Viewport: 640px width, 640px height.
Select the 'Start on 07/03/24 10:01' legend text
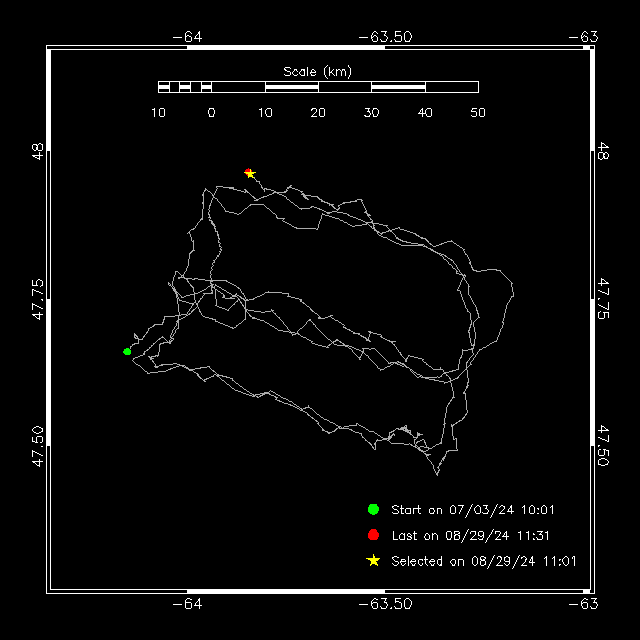coord(473,510)
